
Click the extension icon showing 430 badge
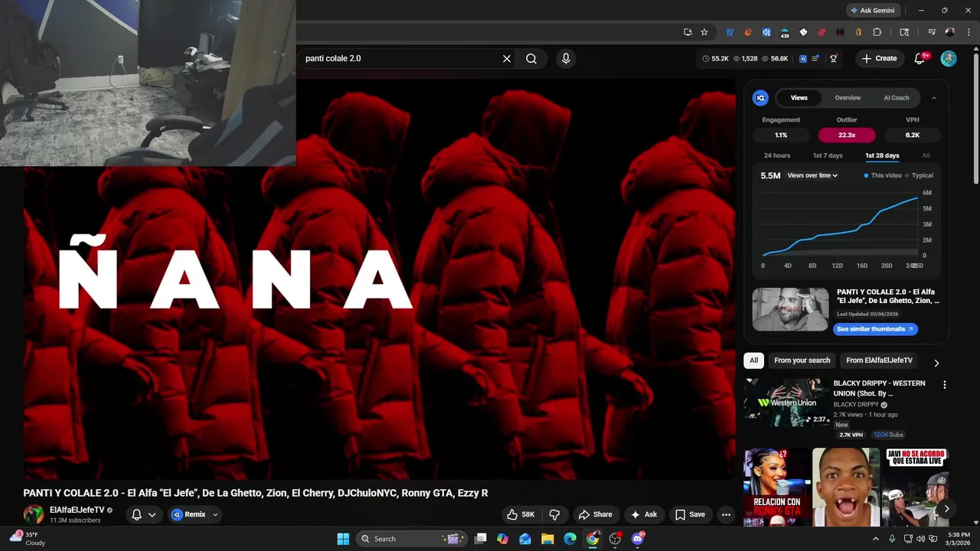[785, 33]
